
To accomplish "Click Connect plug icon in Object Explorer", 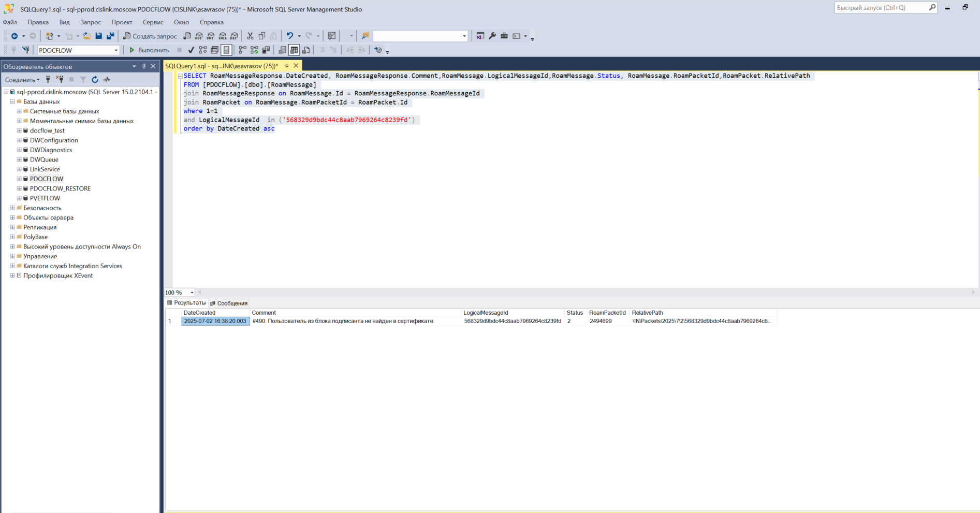I will 48,79.
